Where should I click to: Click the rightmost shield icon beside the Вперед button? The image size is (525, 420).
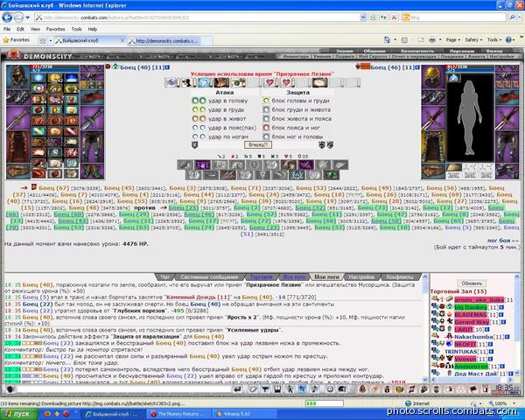pos(330,144)
